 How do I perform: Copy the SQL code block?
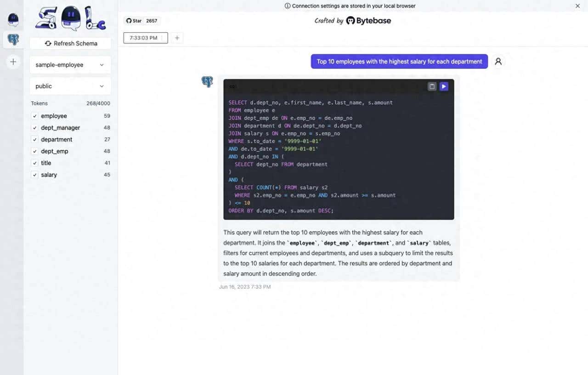click(432, 86)
